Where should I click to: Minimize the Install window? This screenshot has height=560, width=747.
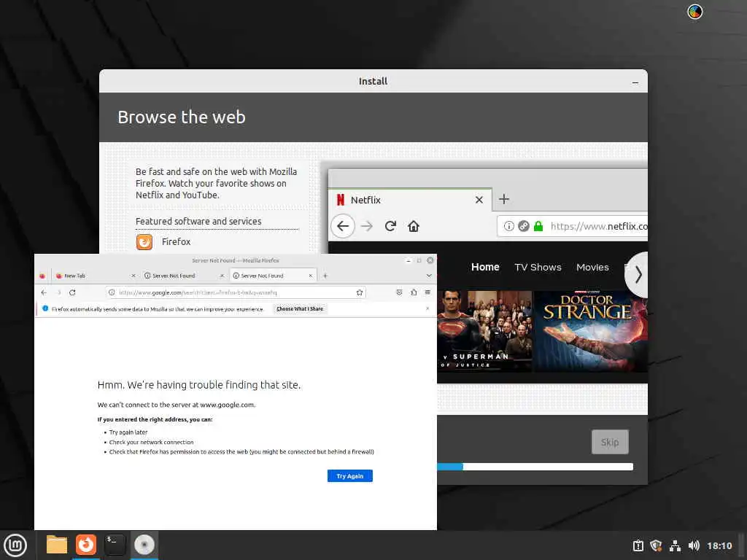pos(635,82)
